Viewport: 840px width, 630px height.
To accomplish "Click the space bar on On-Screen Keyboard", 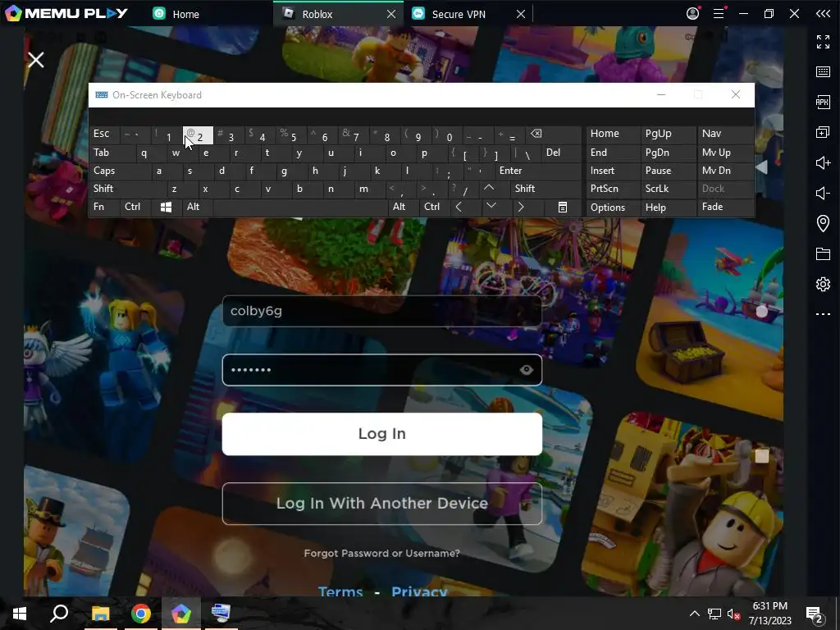I will [301, 208].
